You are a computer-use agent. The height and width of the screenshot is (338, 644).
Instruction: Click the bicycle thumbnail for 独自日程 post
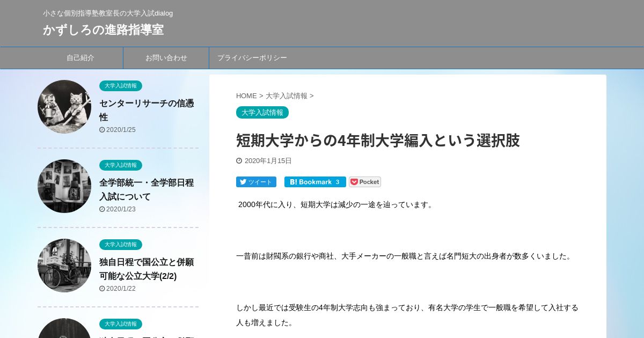coord(64,266)
